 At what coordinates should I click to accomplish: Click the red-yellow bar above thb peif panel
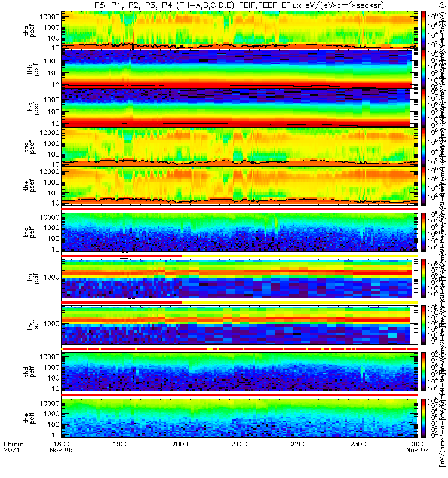[x=240, y=256]
